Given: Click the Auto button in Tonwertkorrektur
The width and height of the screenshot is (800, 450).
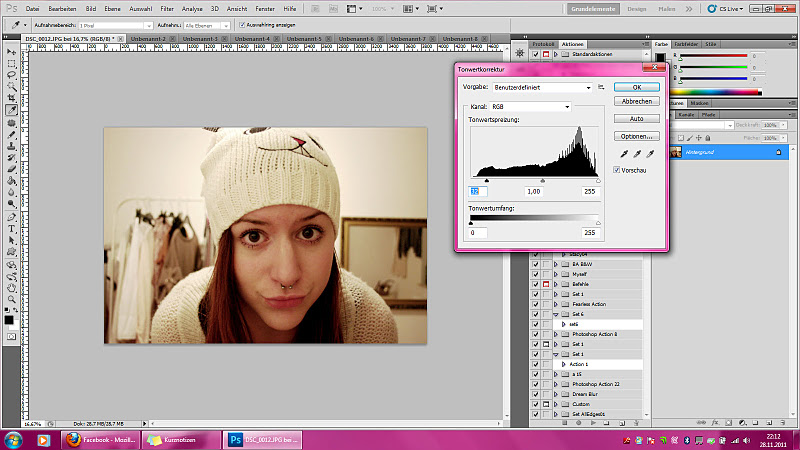Looking at the screenshot, I should click(x=637, y=119).
